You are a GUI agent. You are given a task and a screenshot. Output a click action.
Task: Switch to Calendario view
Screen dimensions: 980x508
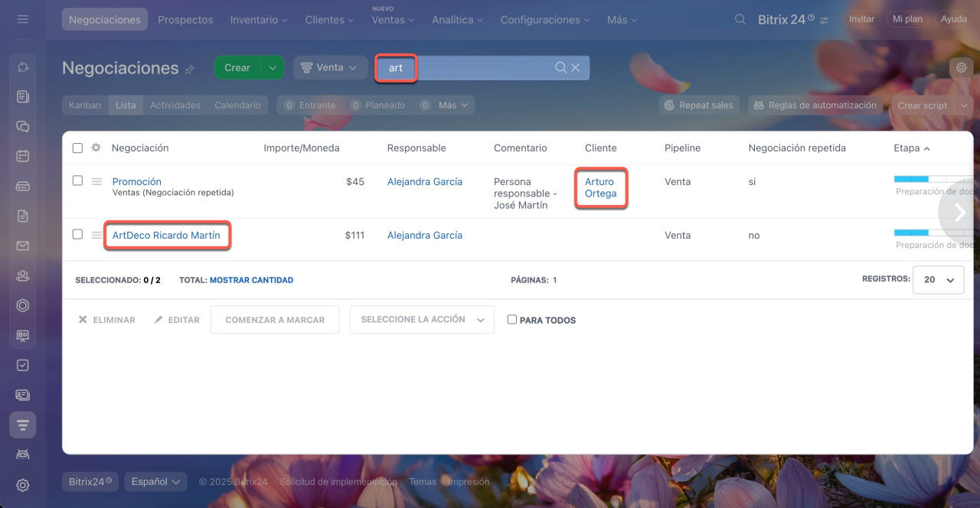click(x=237, y=106)
